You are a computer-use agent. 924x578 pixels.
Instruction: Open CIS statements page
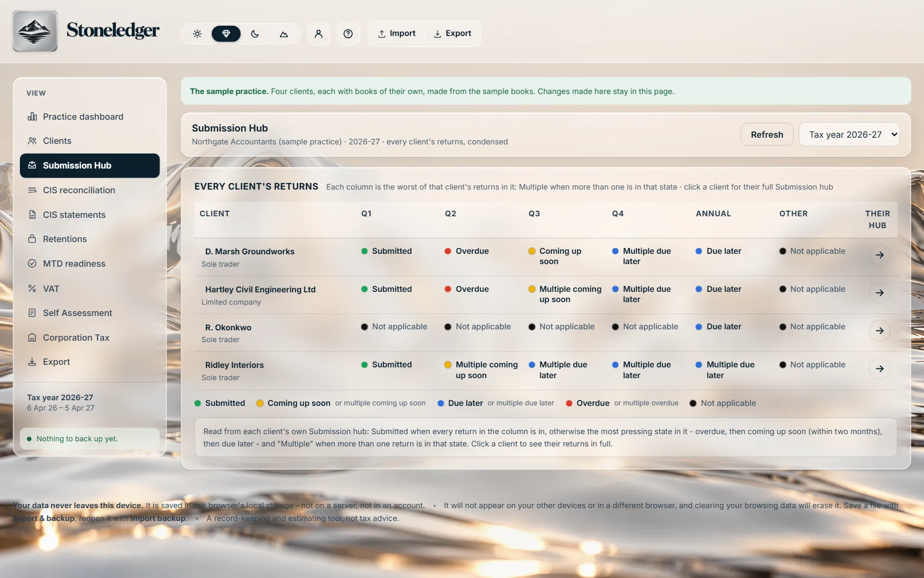pos(90,215)
